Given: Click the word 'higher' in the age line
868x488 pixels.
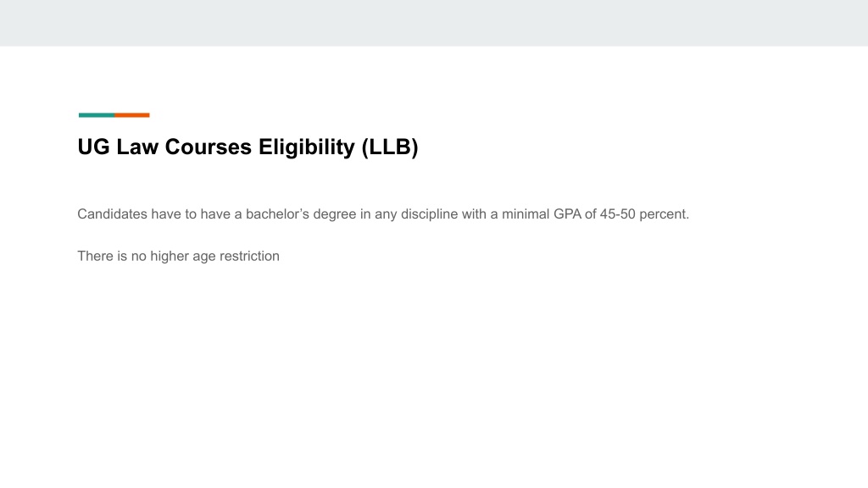Looking at the screenshot, I should [170, 256].
